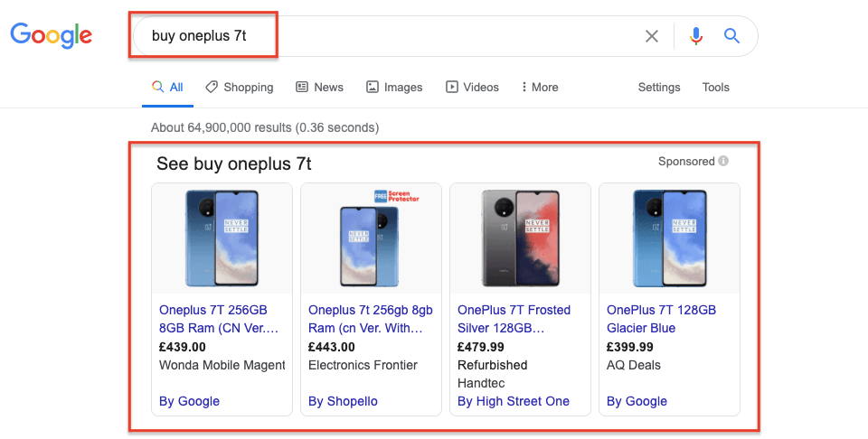
Task: Click the Tools button
Action: pyautogui.click(x=715, y=88)
